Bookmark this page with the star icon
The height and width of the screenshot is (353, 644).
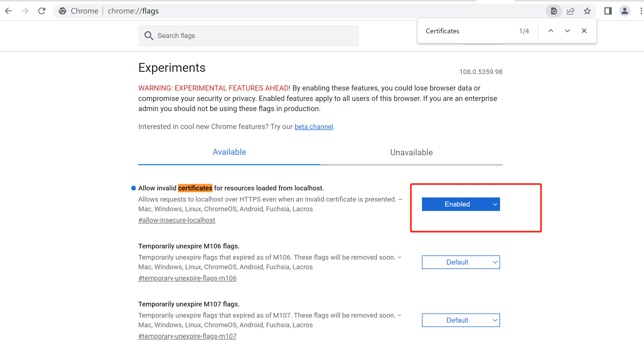(587, 11)
